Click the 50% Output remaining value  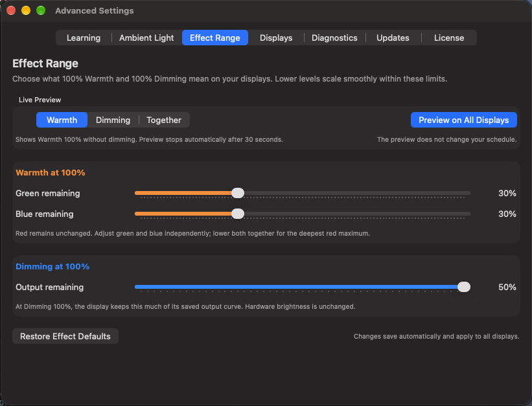pyautogui.click(x=507, y=288)
